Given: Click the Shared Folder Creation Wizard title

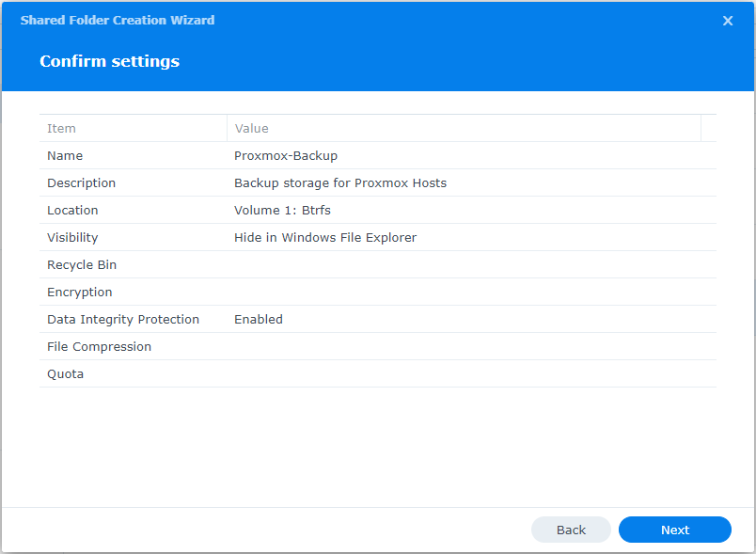Looking at the screenshot, I should [x=117, y=20].
